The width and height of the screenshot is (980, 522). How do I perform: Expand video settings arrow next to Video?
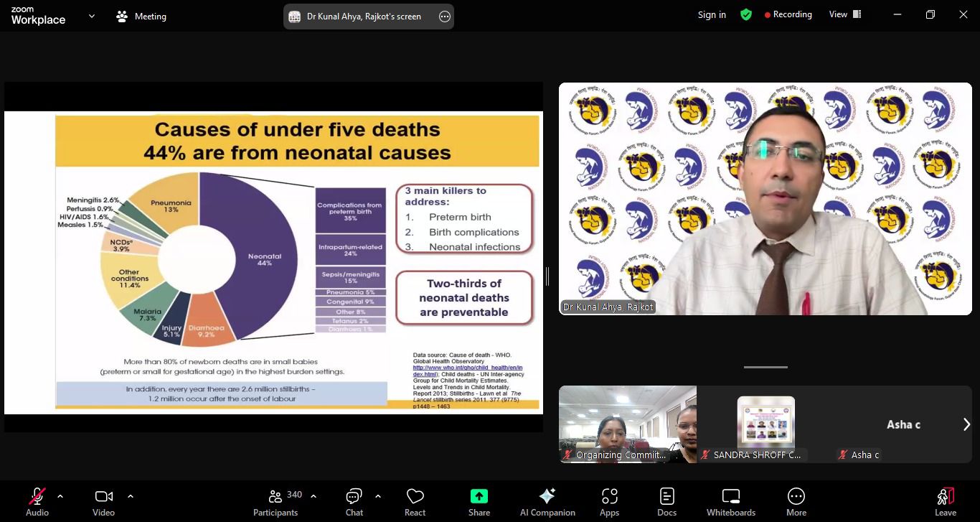(x=131, y=495)
